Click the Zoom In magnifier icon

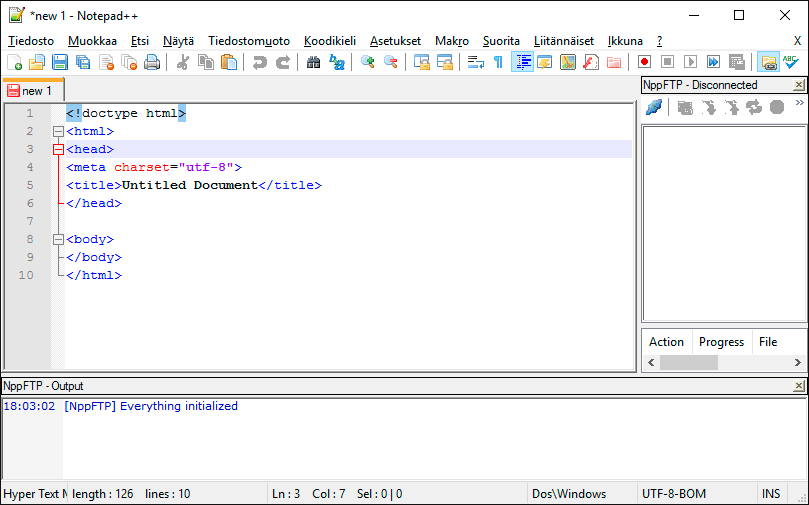(x=367, y=62)
